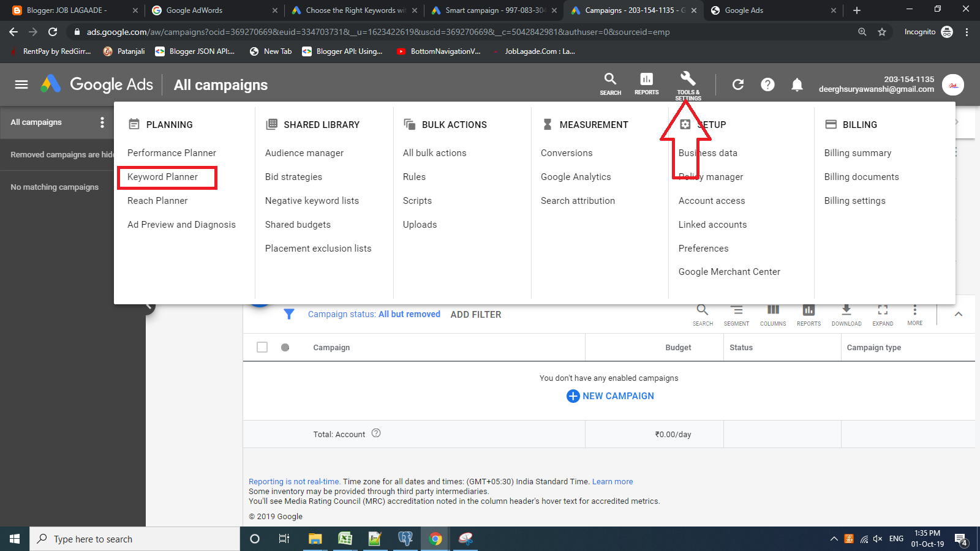Open the Google Ads hamburger navigation menu
The width and height of the screenshot is (980, 551).
point(21,84)
